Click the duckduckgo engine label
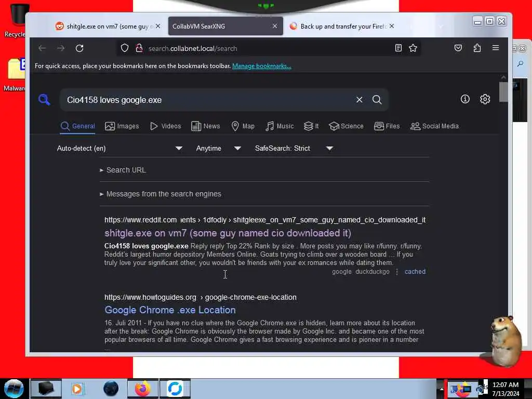This screenshot has width=532, height=399. 372,272
